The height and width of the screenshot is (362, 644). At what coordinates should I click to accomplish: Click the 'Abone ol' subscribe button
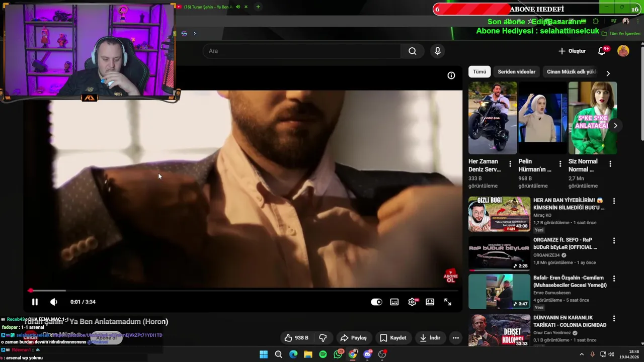coord(107,338)
